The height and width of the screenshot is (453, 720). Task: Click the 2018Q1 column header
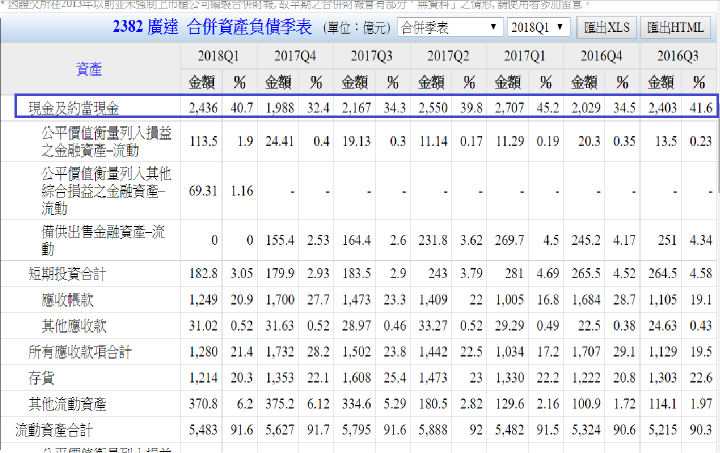tap(219, 56)
